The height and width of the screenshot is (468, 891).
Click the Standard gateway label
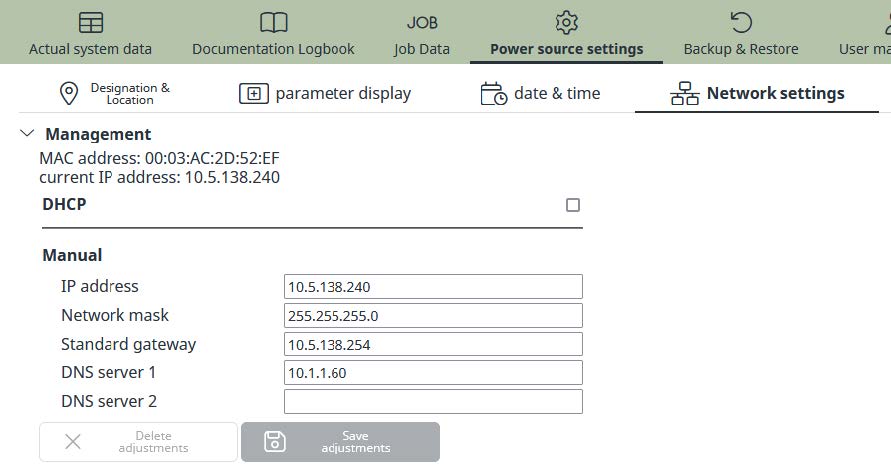[x=128, y=344]
